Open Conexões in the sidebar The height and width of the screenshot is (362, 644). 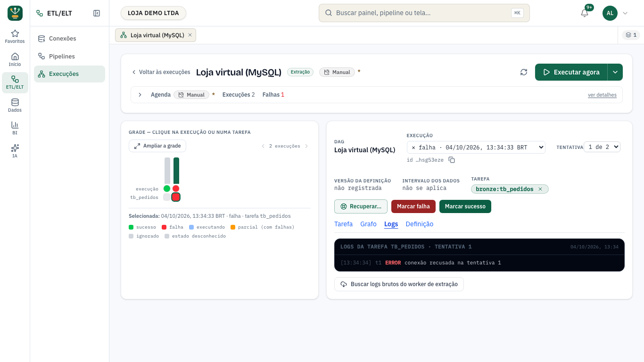coord(69,39)
